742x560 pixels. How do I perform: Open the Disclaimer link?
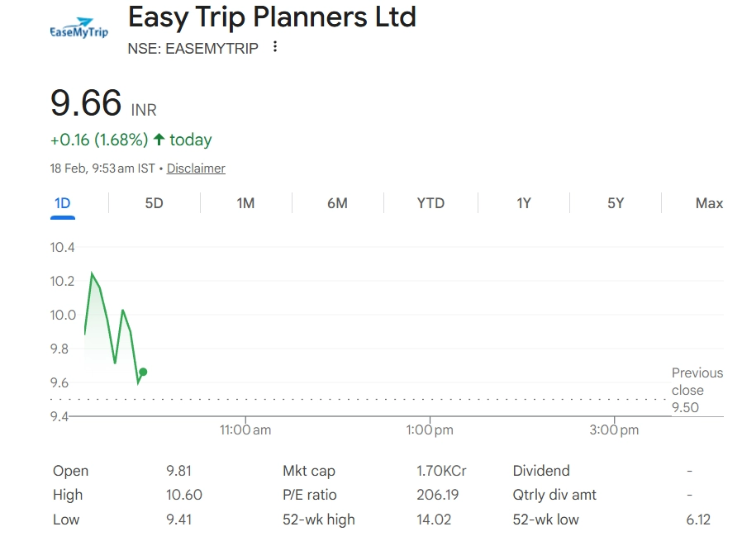pyautogui.click(x=196, y=168)
